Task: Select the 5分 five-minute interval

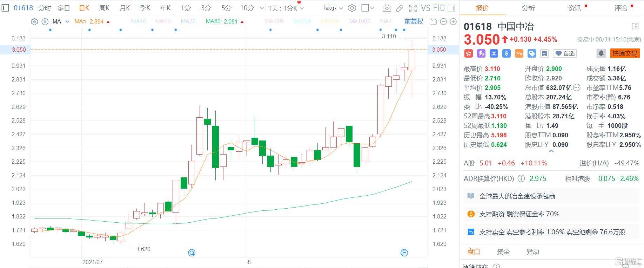Action: point(226,8)
